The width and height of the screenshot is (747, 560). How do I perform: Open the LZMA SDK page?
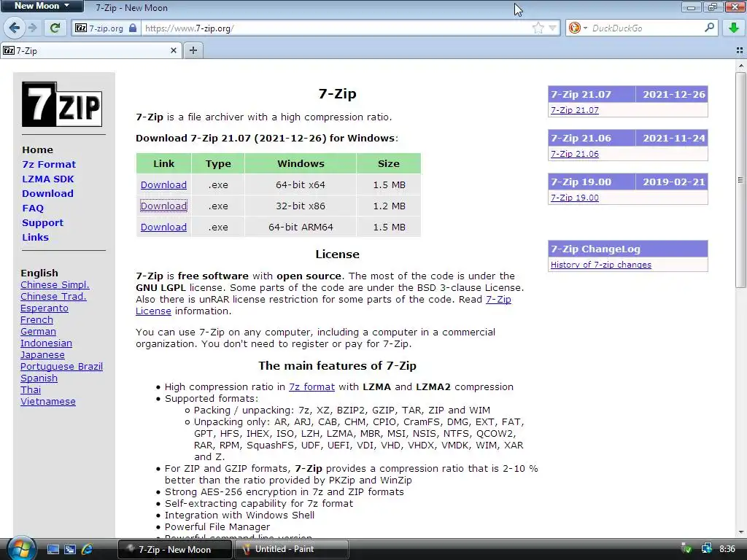(47, 179)
